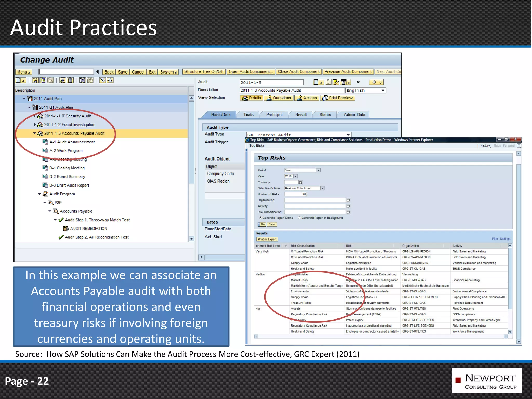The width and height of the screenshot is (532, 399).
Task: Open Currency value help in Top Risks
Action: [301, 182]
